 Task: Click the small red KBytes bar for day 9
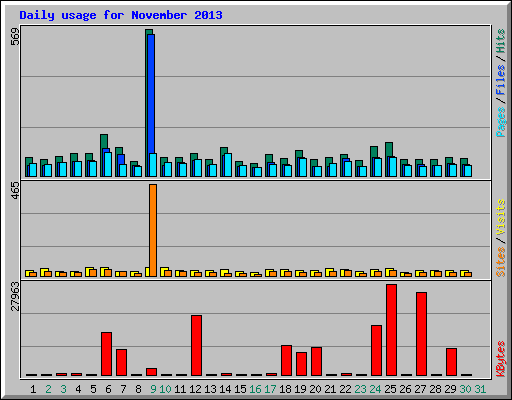151,372
